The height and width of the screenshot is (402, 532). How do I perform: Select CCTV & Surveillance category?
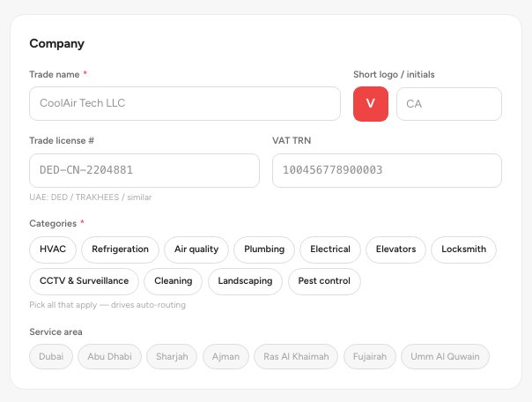pyautogui.click(x=85, y=281)
